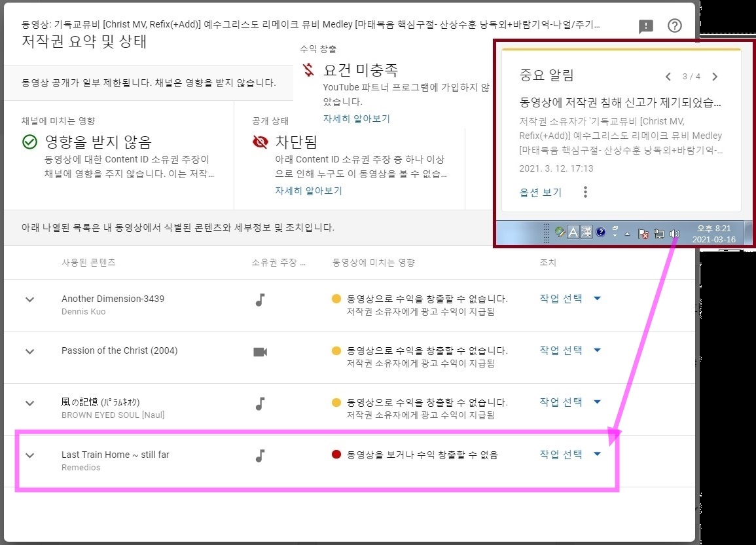The width and height of the screenshot is (756, 545).
Task: Click the 'Dennis Kuo' artist name
Action: [x=83, y=312]
